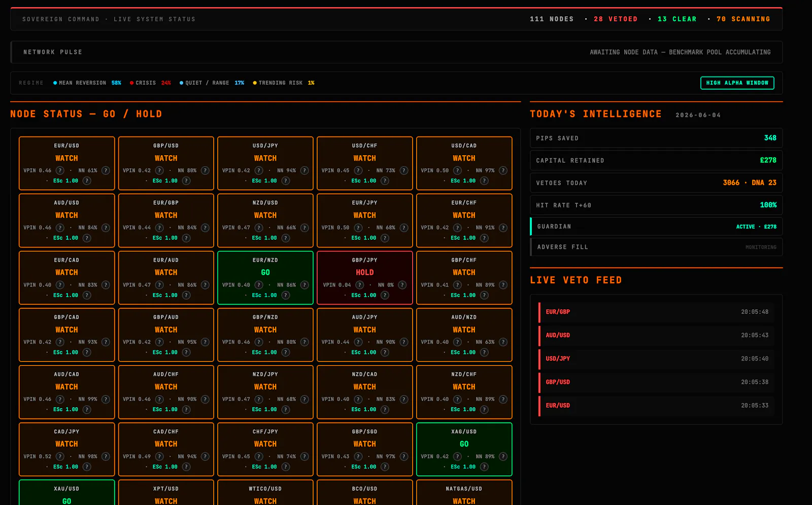Click the XAG/USD node card title
The height and width of the screenshot is (505, 812).
(464, 431)
